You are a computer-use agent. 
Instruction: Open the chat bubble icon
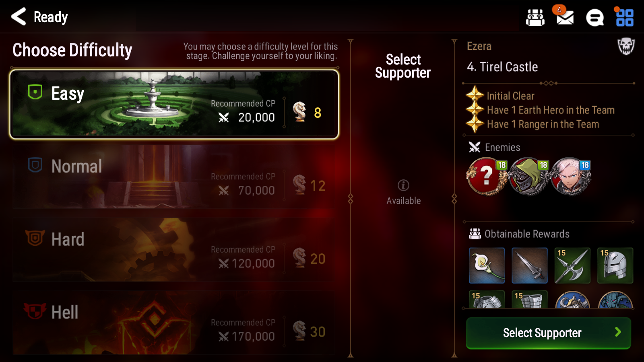click(595, 18)
